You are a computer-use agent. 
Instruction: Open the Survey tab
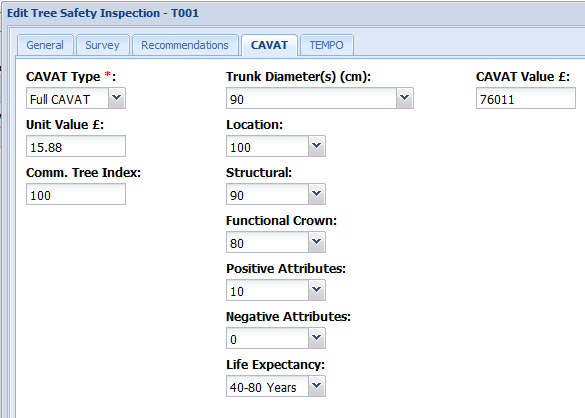click(102, 45)
